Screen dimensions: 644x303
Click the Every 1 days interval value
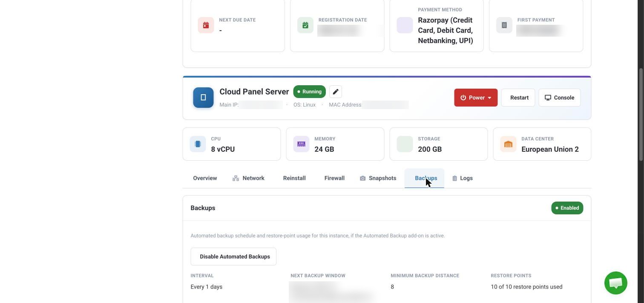[x=207, y=287]
